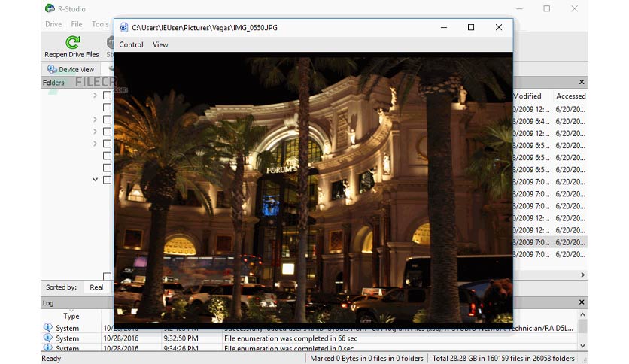Image resolution: width=629 pixels, height=364 pixels.
Task: Select the Real sort tab
Action: pos(96,287)
